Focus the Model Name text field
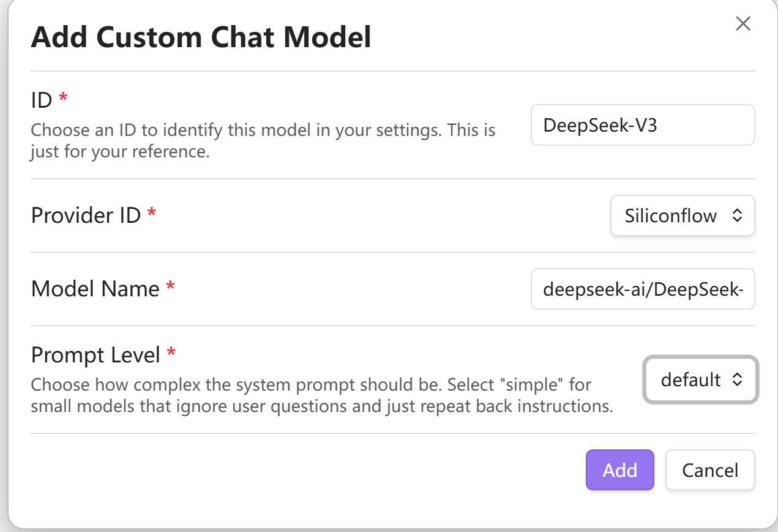This screenshot has width=778, height=532. point(642,289)
